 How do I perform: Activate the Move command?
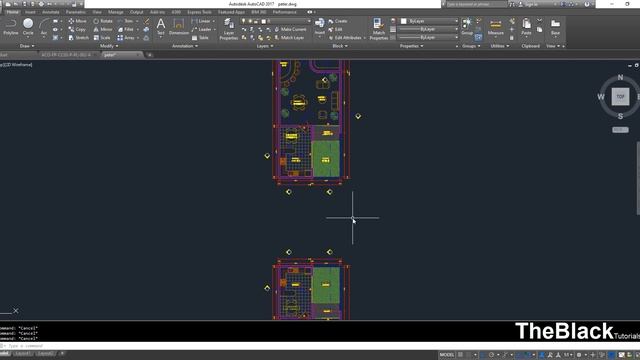[x=78, y=21]
